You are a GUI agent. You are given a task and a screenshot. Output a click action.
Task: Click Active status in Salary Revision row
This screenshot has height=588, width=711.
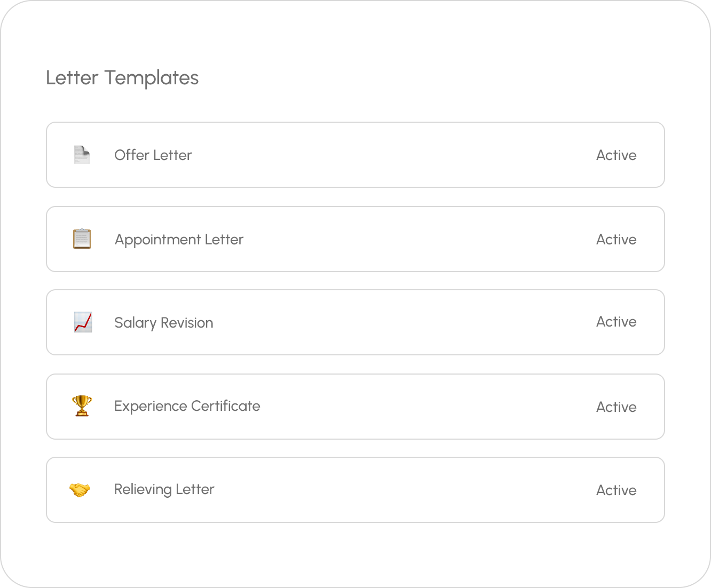(x=616, y=322)
